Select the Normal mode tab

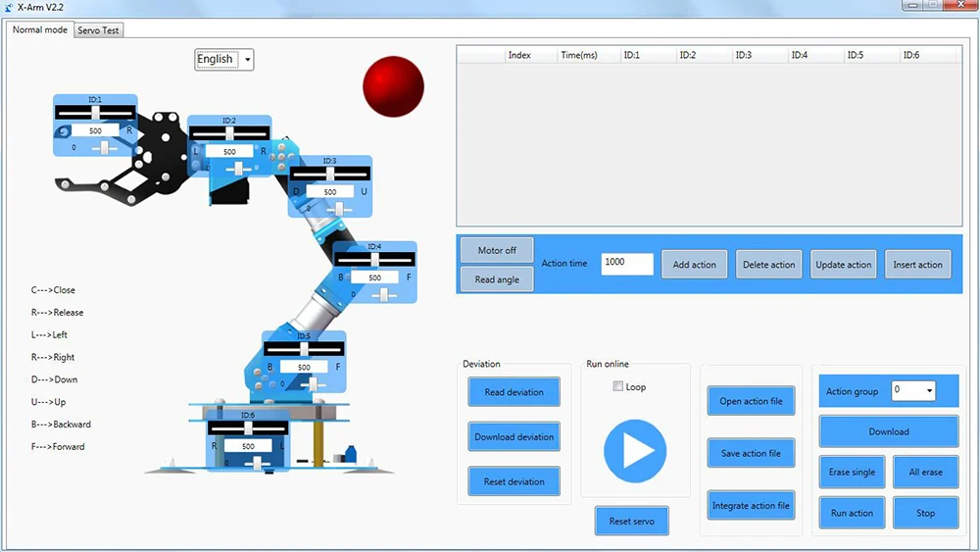coord(40,29)
